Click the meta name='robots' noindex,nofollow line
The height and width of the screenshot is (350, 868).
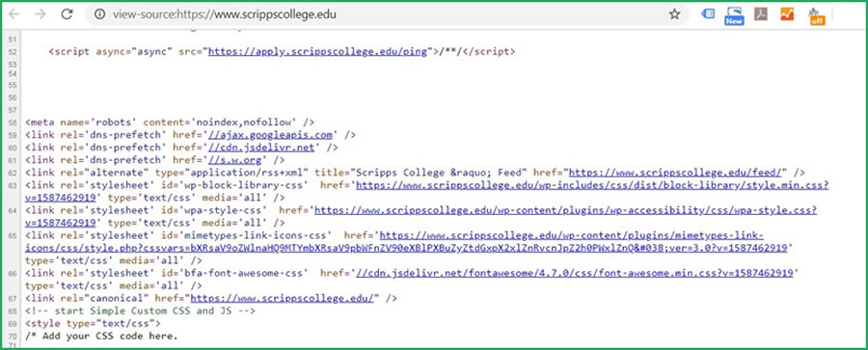coord(170,121)
